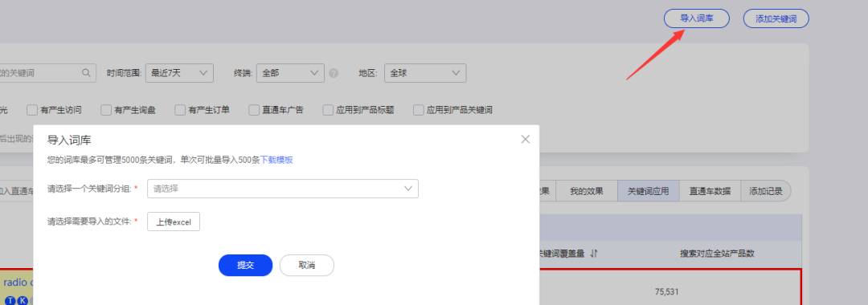Click the 导入词库 button at top
Image resolution: width=868 pixels, height=305 pixels.
coord(696,18)
